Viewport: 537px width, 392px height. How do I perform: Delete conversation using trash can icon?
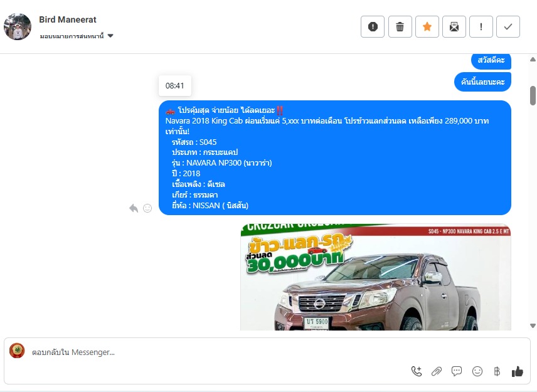pos(400,27)
